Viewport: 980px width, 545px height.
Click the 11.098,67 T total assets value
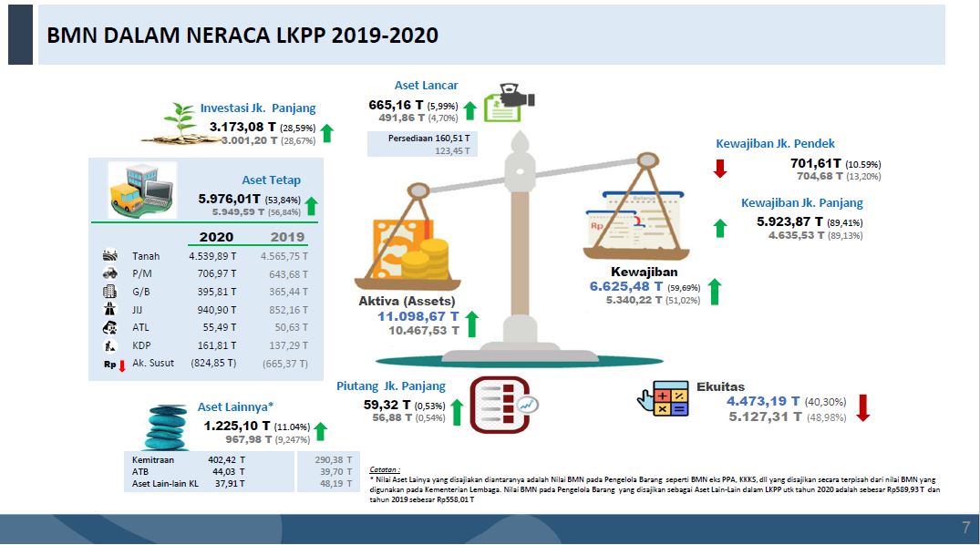coord(418,317)
